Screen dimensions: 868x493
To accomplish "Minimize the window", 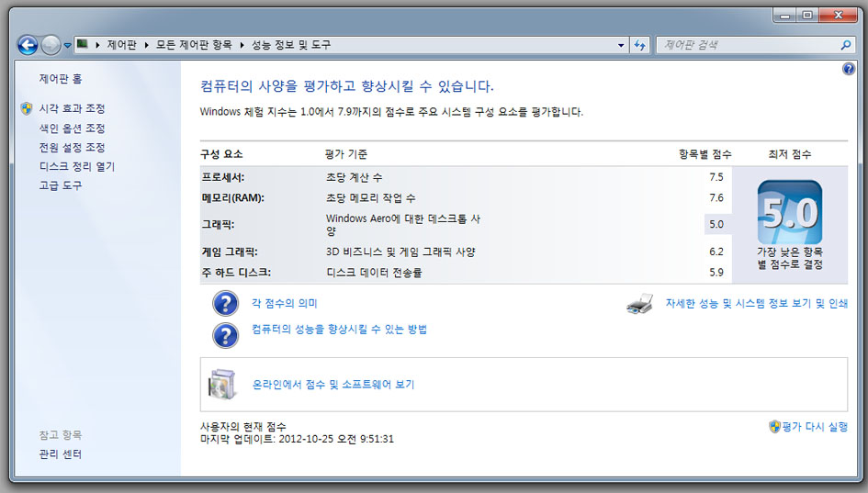I will coord(785,16).
